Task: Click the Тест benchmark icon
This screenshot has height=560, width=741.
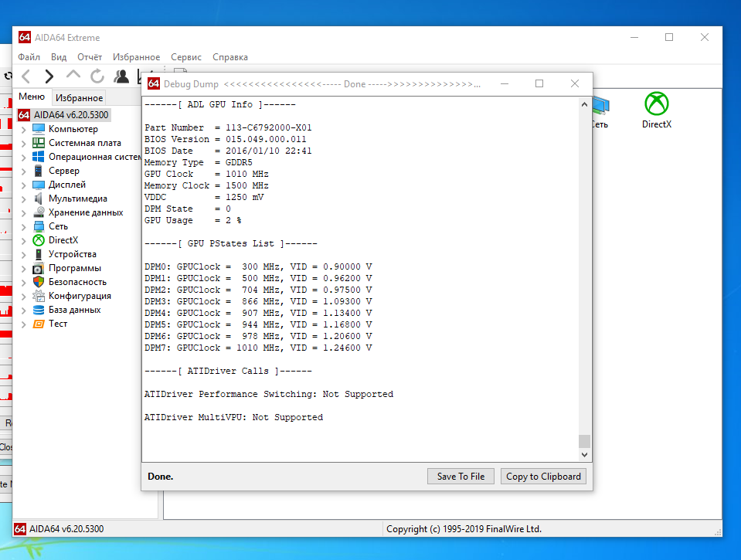Action: click(39, 324)
